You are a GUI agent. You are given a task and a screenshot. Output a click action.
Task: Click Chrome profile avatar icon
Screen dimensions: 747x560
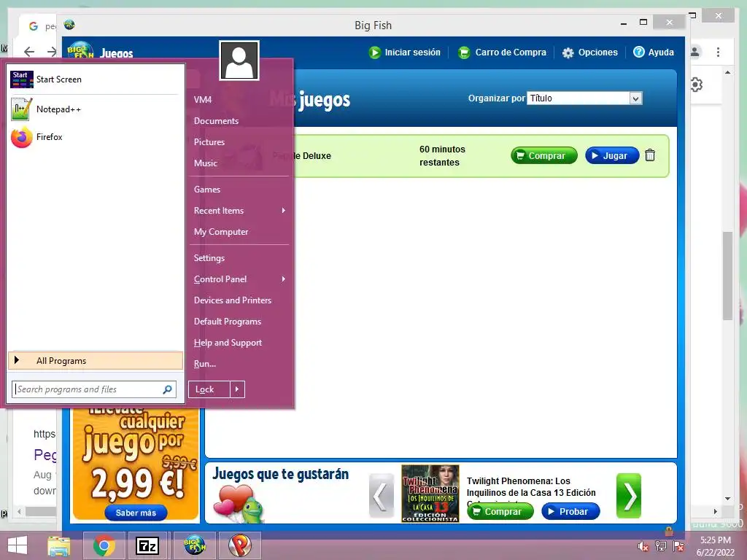click(695, 52)
